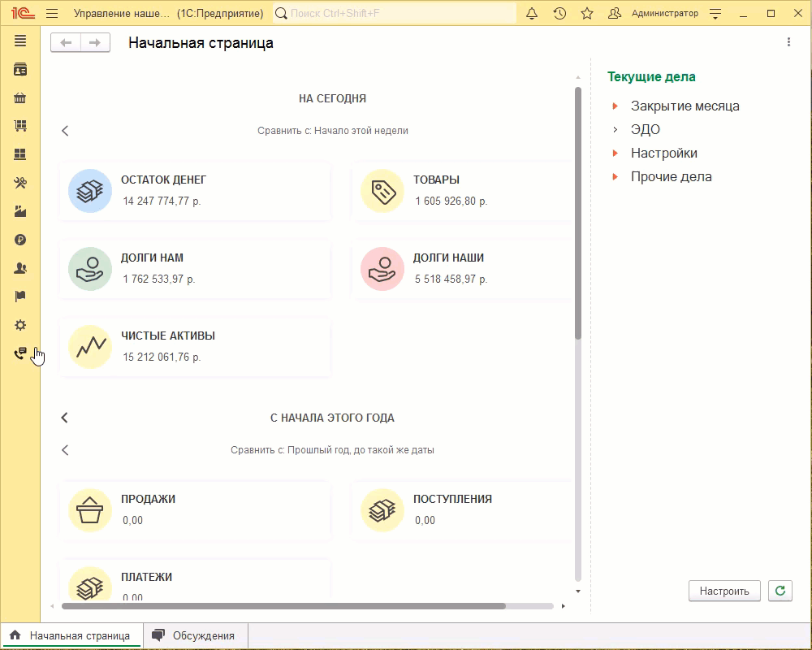Open the CRM section icon in sidebar
812x650 pixels.
20,70
